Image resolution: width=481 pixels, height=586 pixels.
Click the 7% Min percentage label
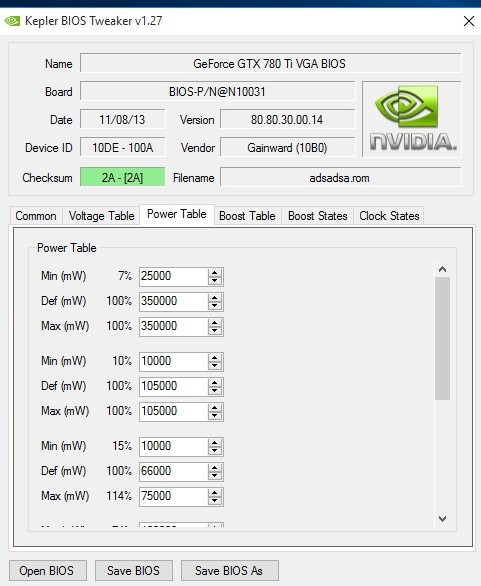click(x=125, y=276)
